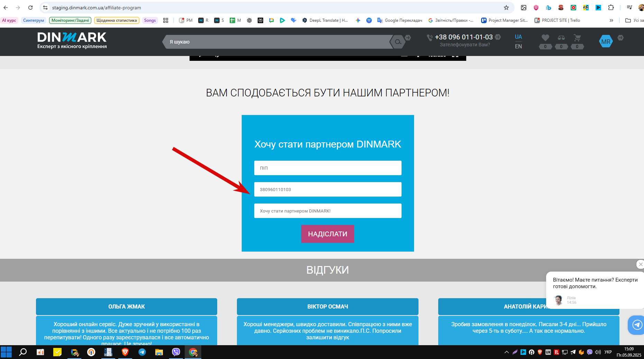Open the 'Songs' bookmark tab group
644x359 pixels.
coord(150,20)
